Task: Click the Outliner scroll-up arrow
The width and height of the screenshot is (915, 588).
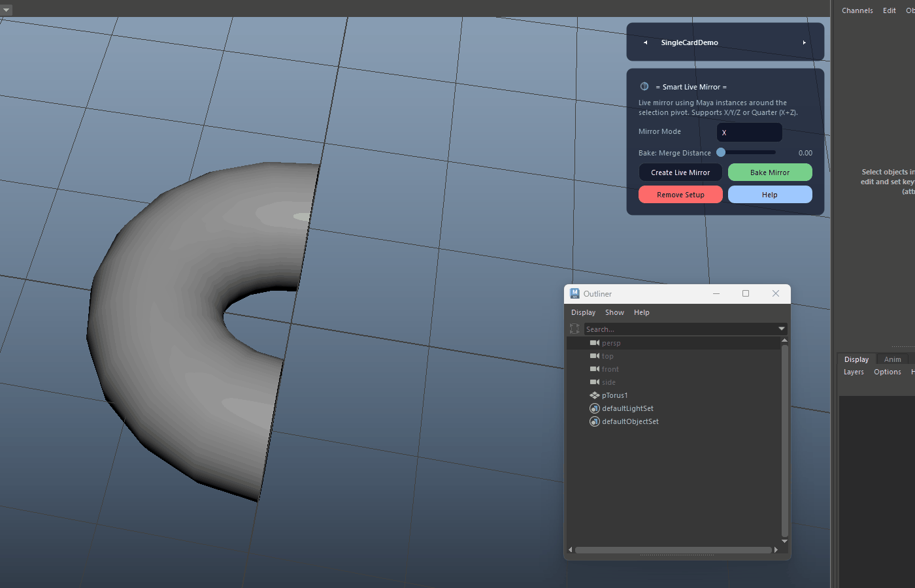Action: [x=784, y=340]
